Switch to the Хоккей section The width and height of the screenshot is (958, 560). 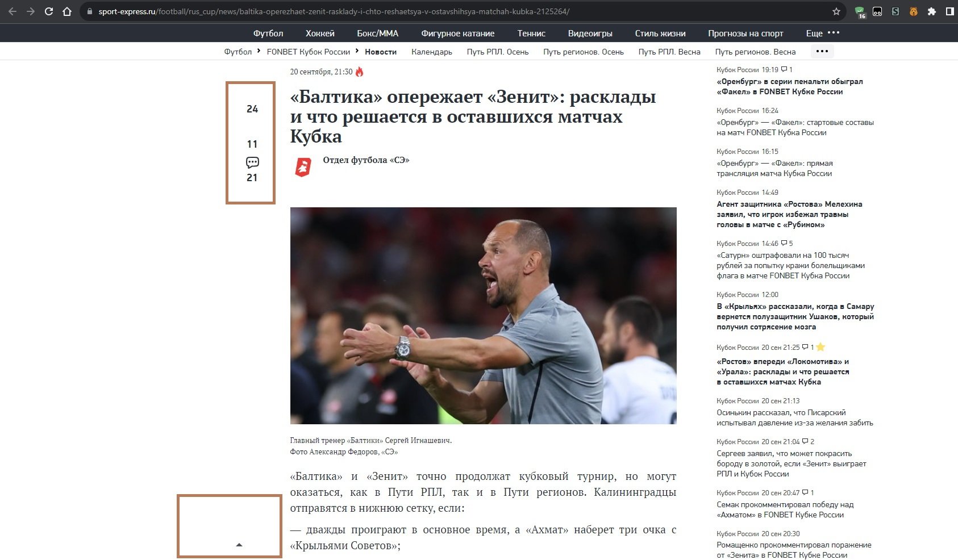(320, 33)
